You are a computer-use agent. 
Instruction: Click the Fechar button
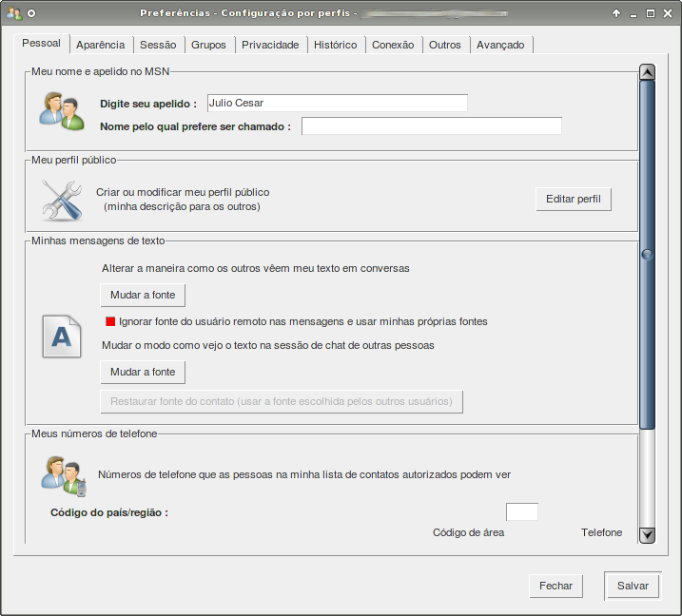pos(555,586)
